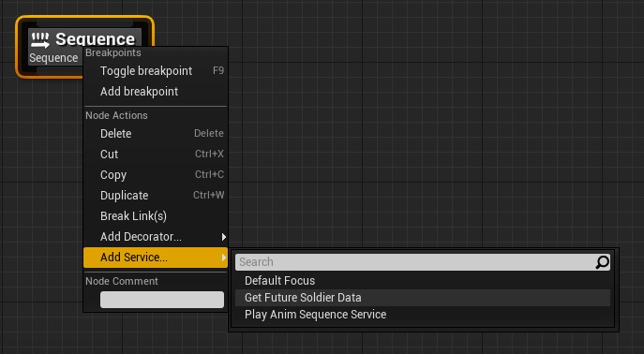Open the Add Decorator submenu
This screenshot has width=644, height=354.
(x=156, y=237)
